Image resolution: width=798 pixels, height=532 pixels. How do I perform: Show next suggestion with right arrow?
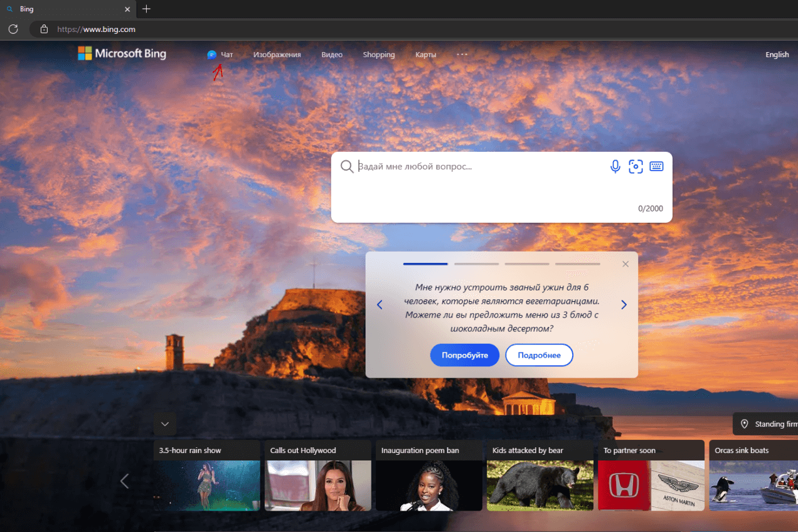point(624,305)
